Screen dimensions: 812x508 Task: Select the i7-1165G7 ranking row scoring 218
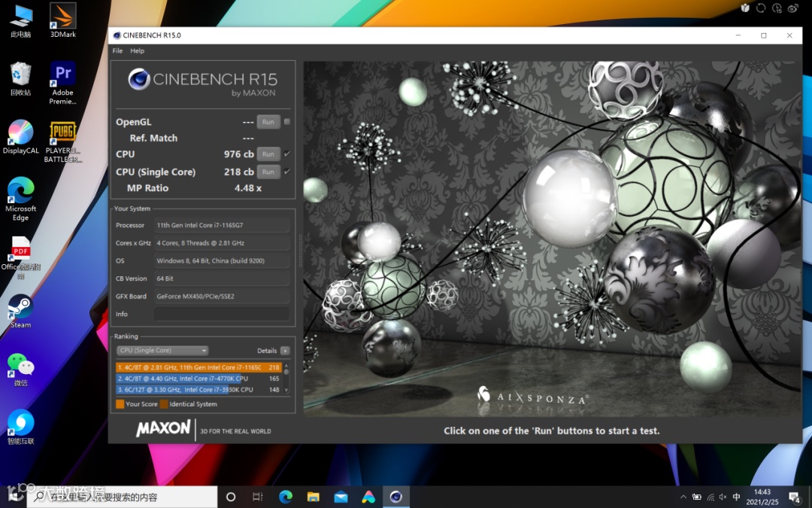tap(198, 367)
